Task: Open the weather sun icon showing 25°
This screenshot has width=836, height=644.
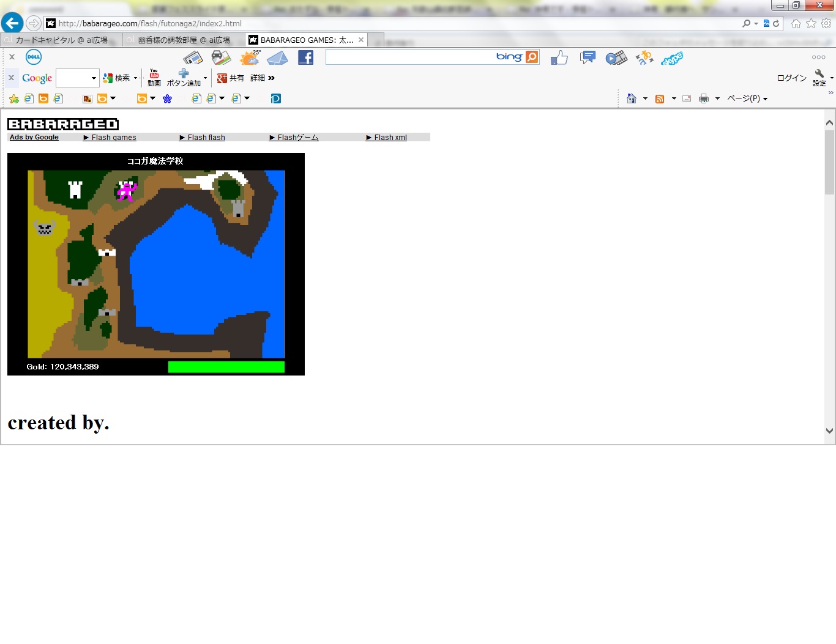Action: pos(250,57)
